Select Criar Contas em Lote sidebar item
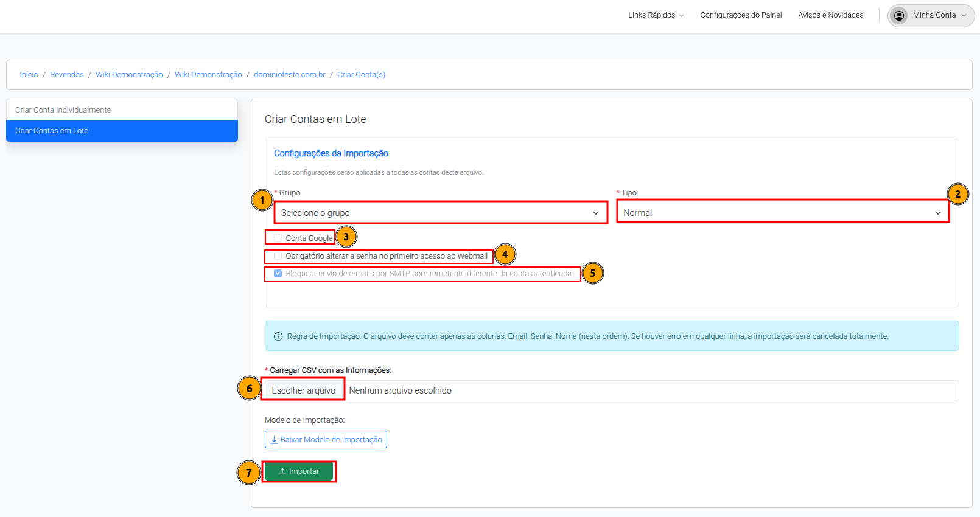Image resolution: width=980 pixels, height=517 pixels. pyautogui.click(x=122, y=131)
